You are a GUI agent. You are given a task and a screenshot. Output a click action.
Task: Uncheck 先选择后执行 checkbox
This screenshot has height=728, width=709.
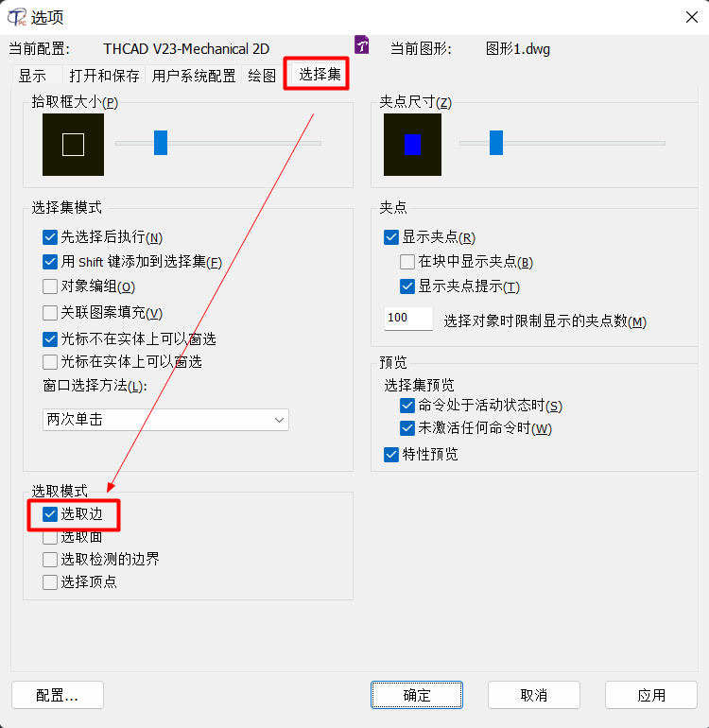(x=50, y=237)
